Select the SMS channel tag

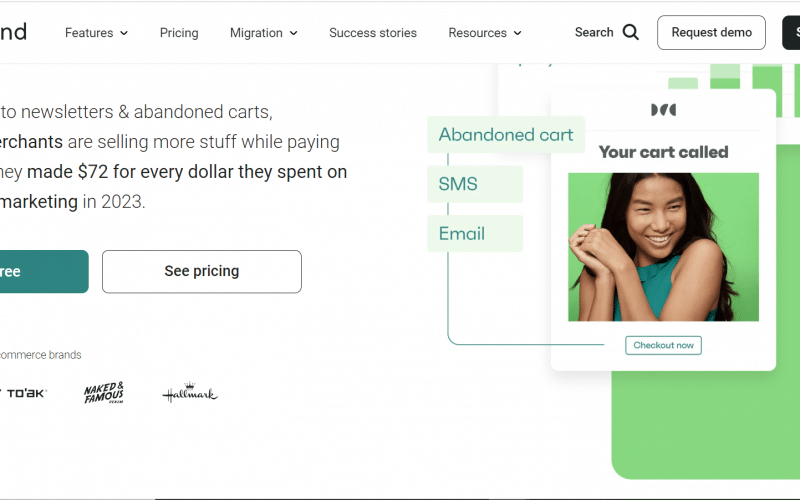tap(475, 184)
